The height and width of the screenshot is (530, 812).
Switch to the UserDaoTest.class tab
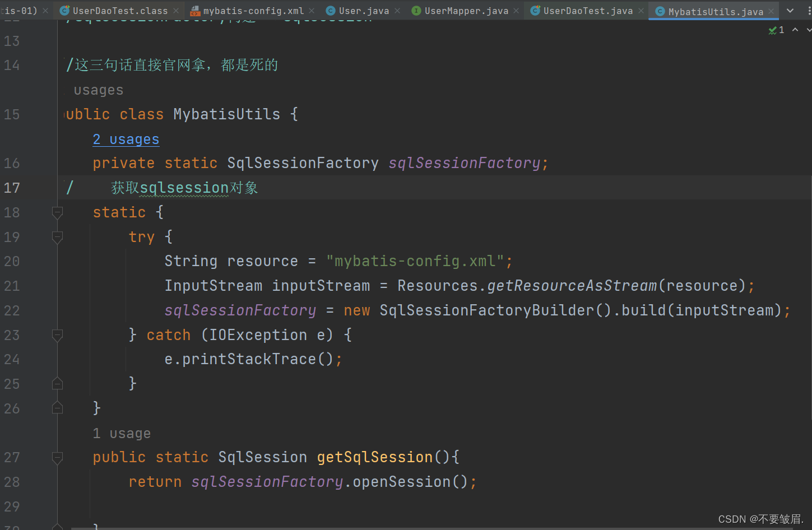tap(120, 11)
